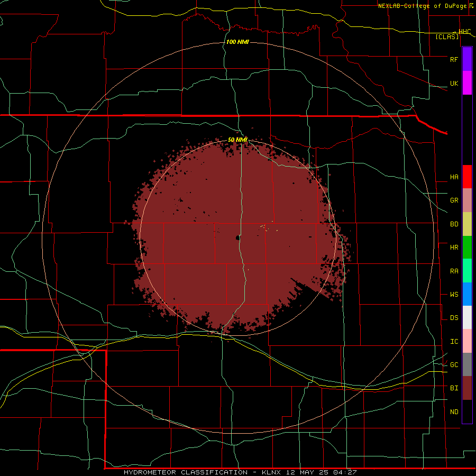This screenshot has height=476, width=476.
Task: Click the white DS legend color swatch
Action: point(467,317)
